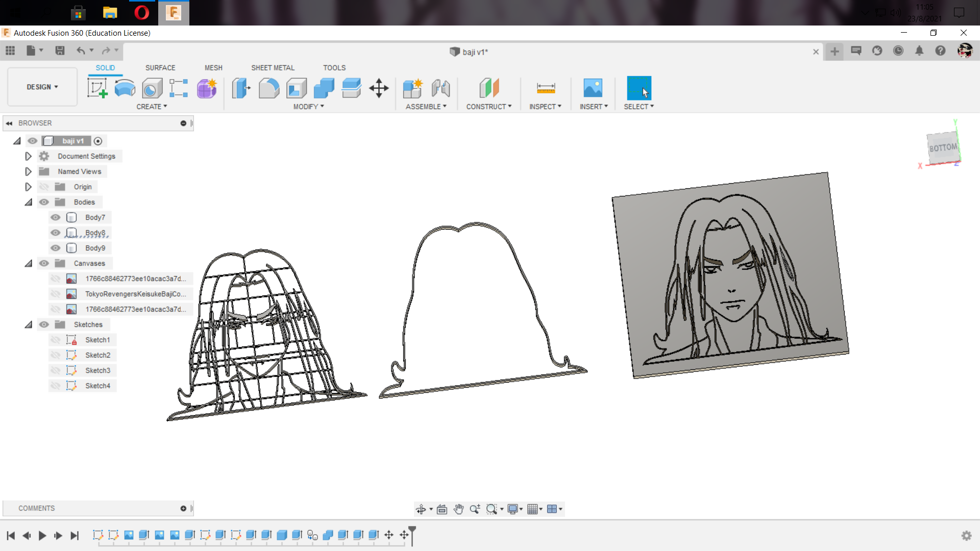Image resolution: width=980 pixels, height=551 pixels.
Task: Select the Fillet tool
Action: click(269, 88)
